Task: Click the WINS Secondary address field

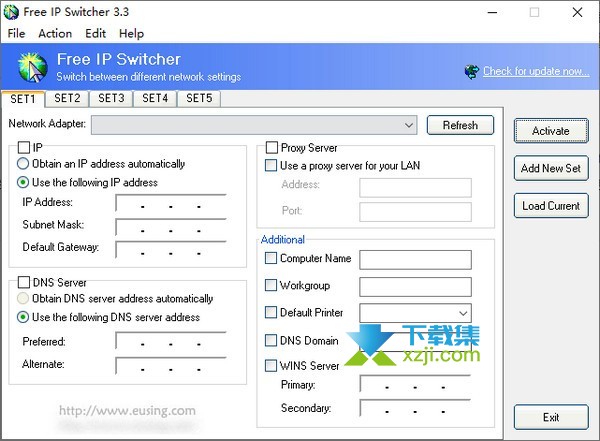Action: 415,408
